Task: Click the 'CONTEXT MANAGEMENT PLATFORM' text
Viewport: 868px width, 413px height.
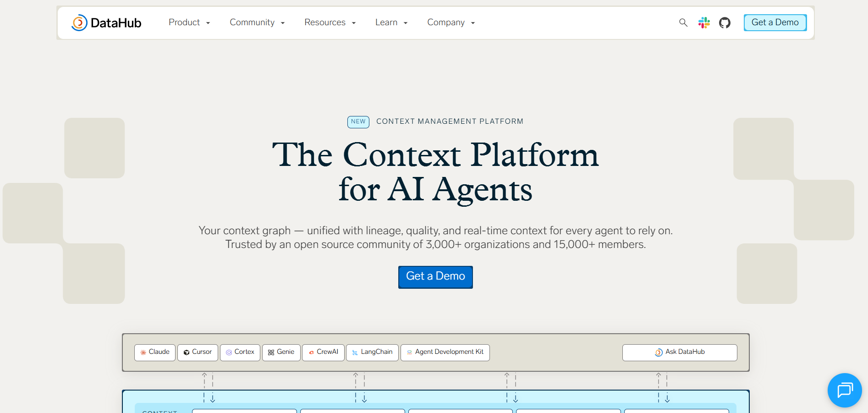Action: (x=450, y=121)
